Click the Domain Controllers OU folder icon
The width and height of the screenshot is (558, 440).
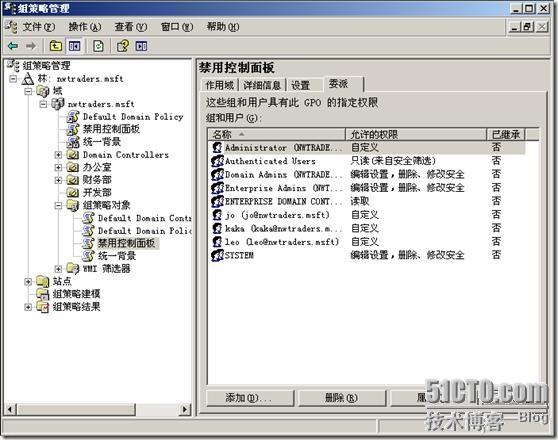(x=73, y=155)
